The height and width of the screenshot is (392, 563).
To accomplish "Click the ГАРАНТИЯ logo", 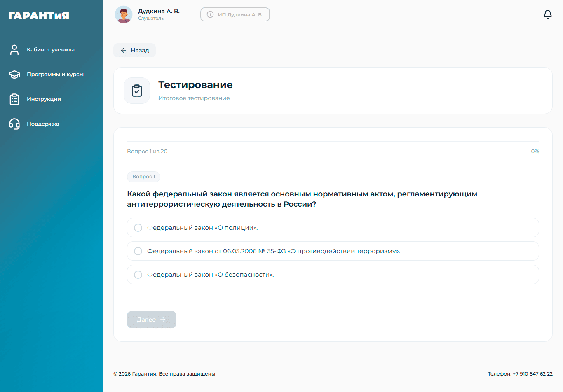I will click(39, 16).
